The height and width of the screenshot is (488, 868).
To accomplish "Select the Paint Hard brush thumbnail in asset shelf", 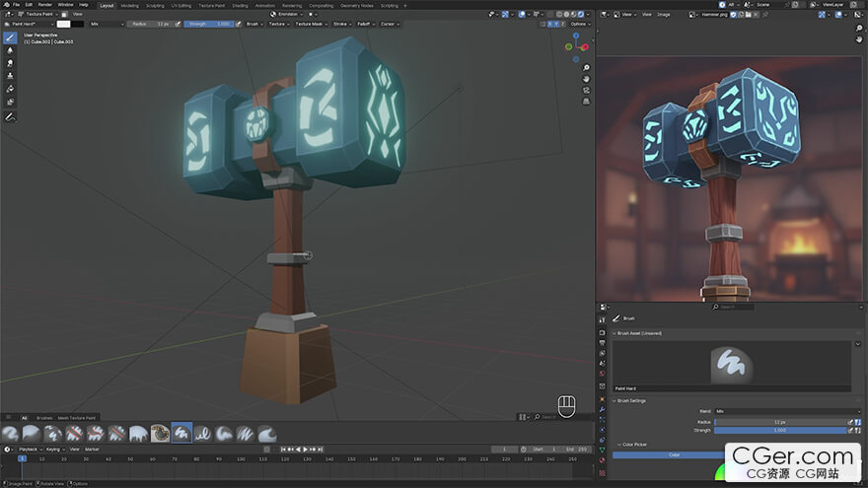I will click(x=182, y=433).
